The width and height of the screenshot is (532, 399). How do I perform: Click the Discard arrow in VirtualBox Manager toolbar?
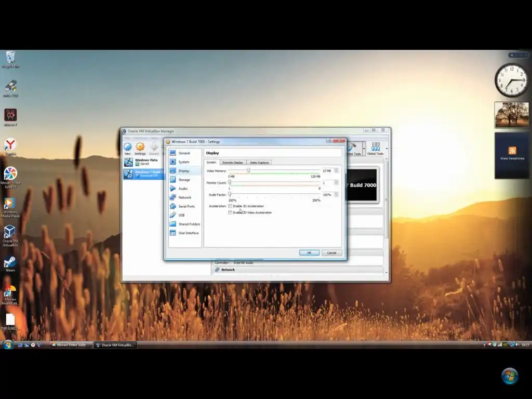coord(154,149)
